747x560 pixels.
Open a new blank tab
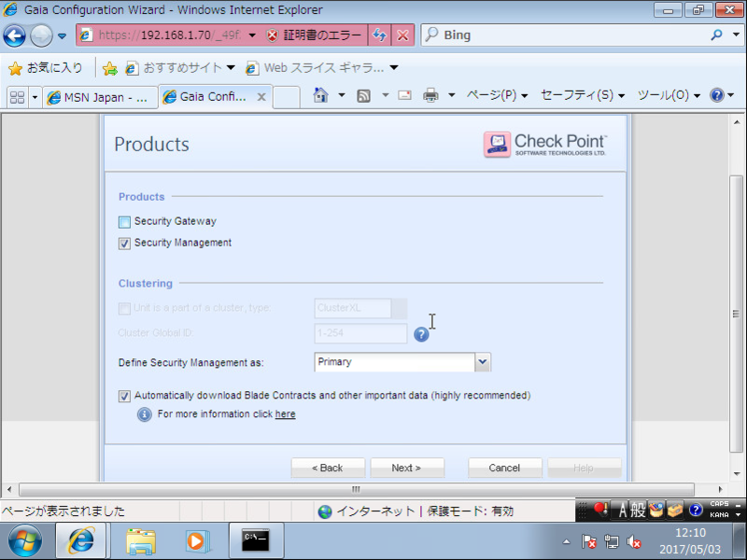click(x=287, y=97)
